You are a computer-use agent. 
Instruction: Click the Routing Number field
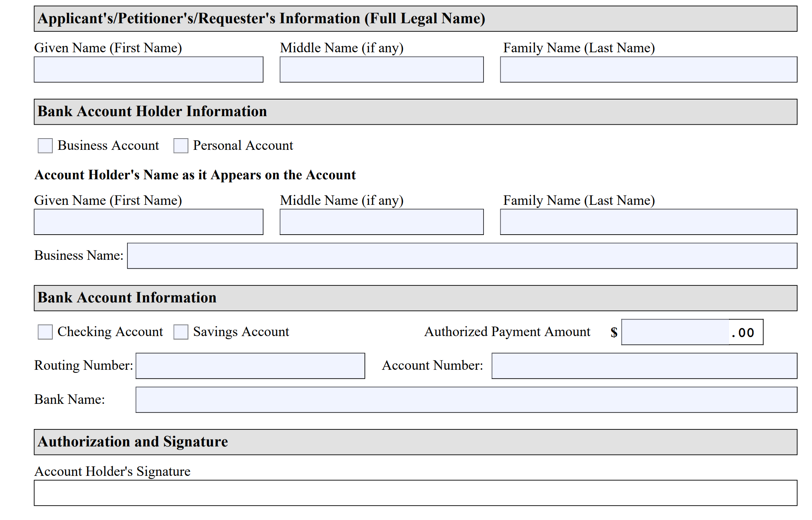click(250, 366)
